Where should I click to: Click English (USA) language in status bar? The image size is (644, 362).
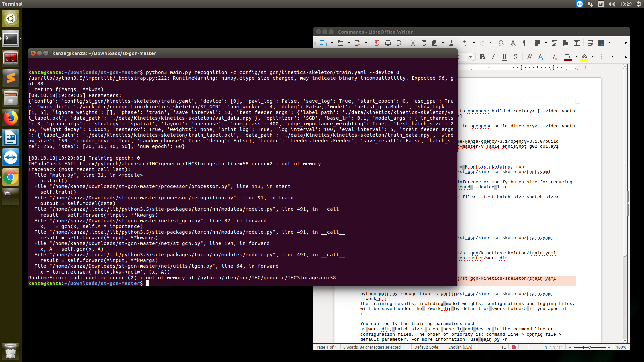click(x=460, y=347)
